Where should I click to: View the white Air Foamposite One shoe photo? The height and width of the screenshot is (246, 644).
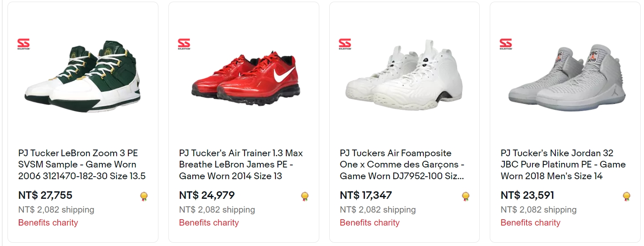point(405,77)
